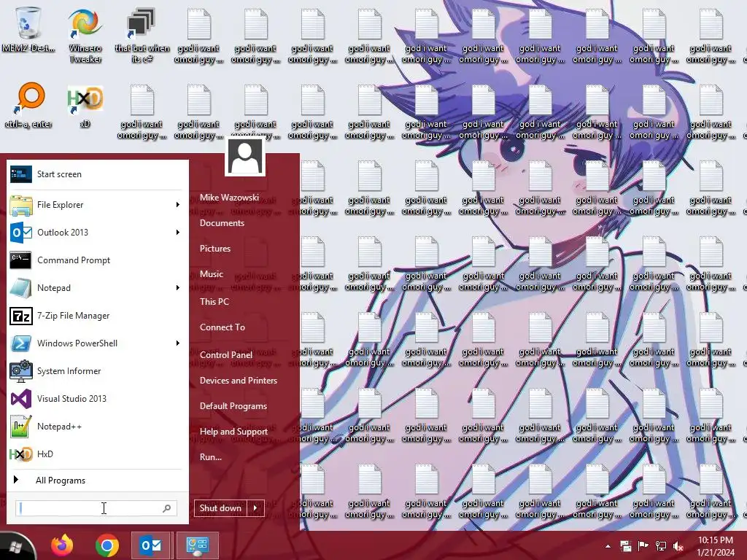Open Mike Wazowski user folder
Image resolution: width=747 pixels, height=560 pixels.
tap(229, 197)
